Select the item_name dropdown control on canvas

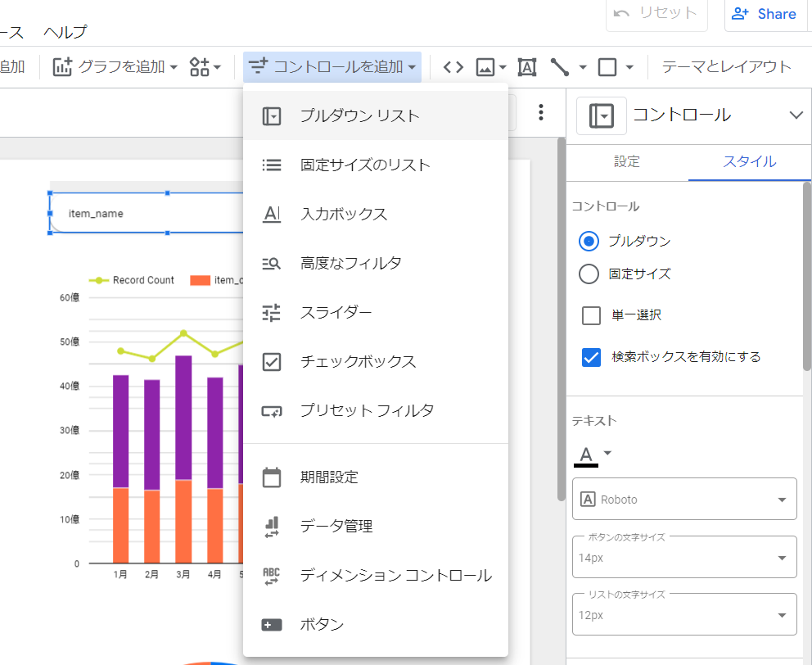pos(147,213)
